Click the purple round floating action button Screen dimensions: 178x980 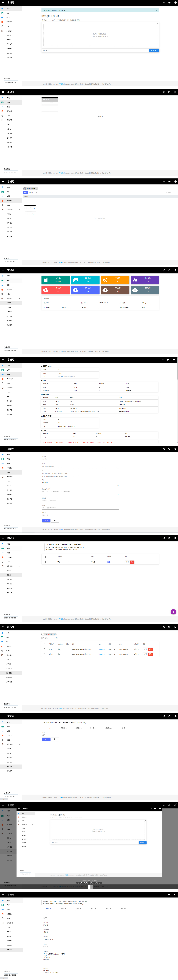pos(173,612)
